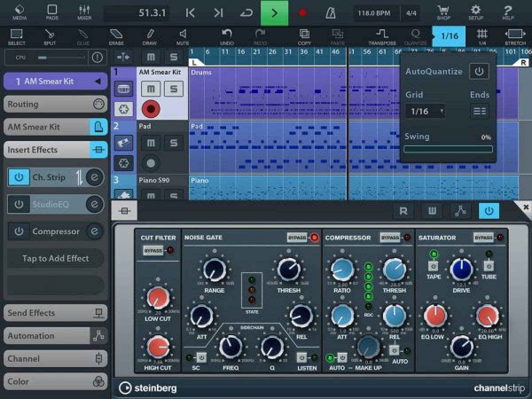Open the Media browser
This screenshot has height=399, width=532.
click(x=19, y=12)
